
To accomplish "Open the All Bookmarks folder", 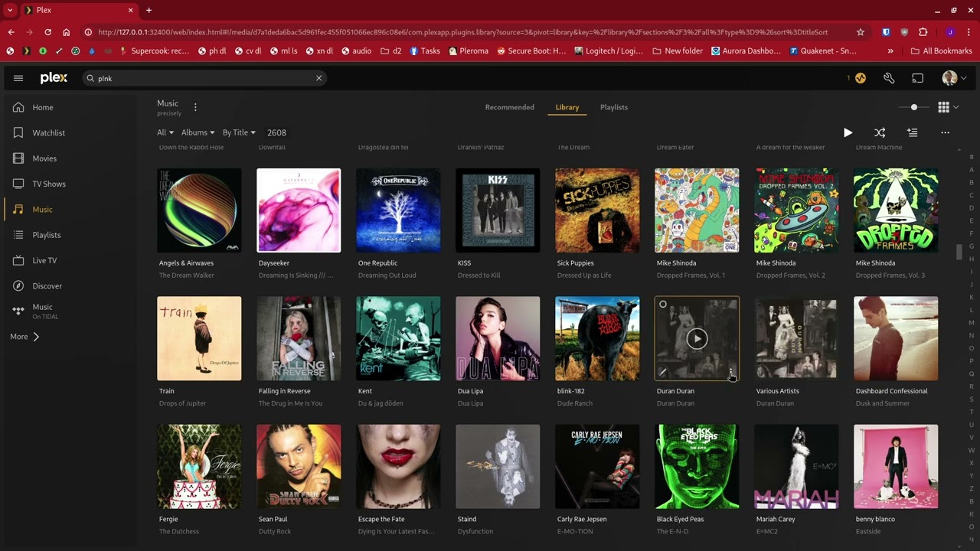I will click(941, 51).
